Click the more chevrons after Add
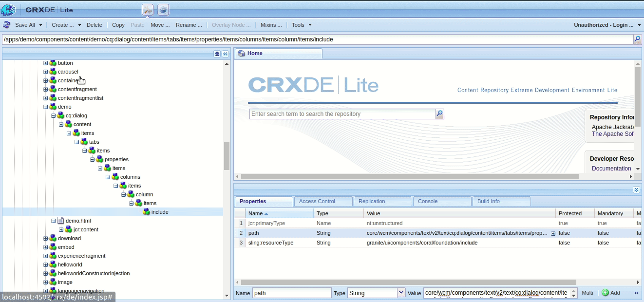Screen dimensions: 644x302 636,293
